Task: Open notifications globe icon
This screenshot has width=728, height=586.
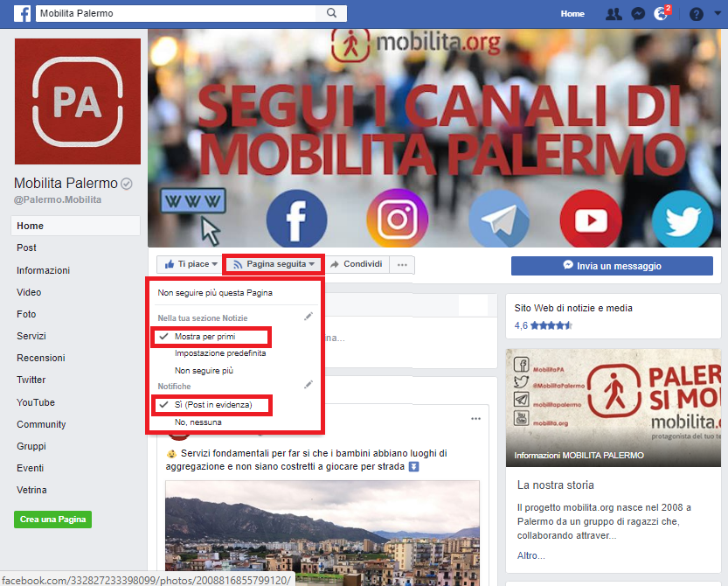Action: (661, 13)
